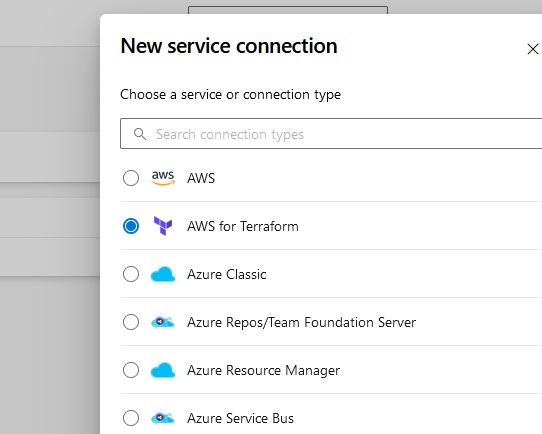The height and width of the screenshot is (434, 542).
Task: Click the AWS logo icon
Action: coord(163,178)
